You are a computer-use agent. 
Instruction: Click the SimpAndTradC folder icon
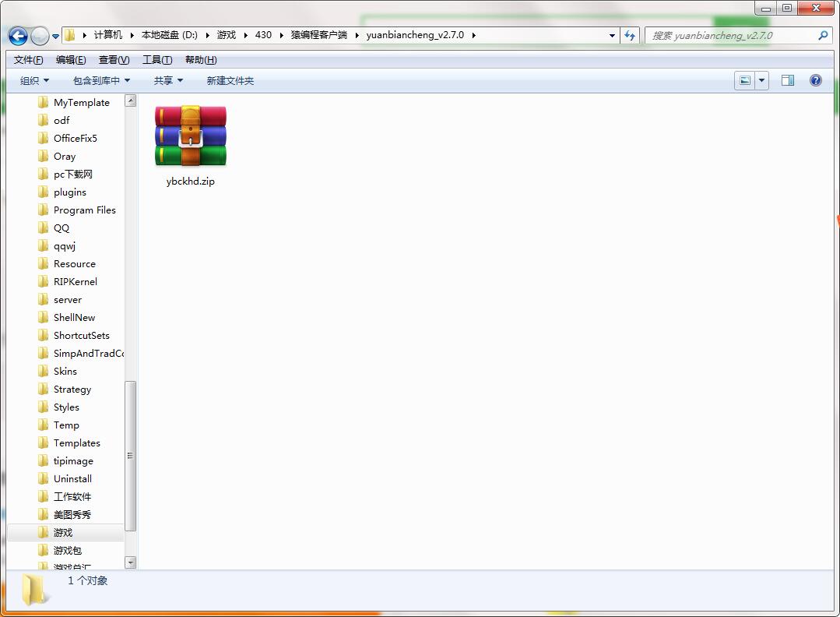click(44, 353)
